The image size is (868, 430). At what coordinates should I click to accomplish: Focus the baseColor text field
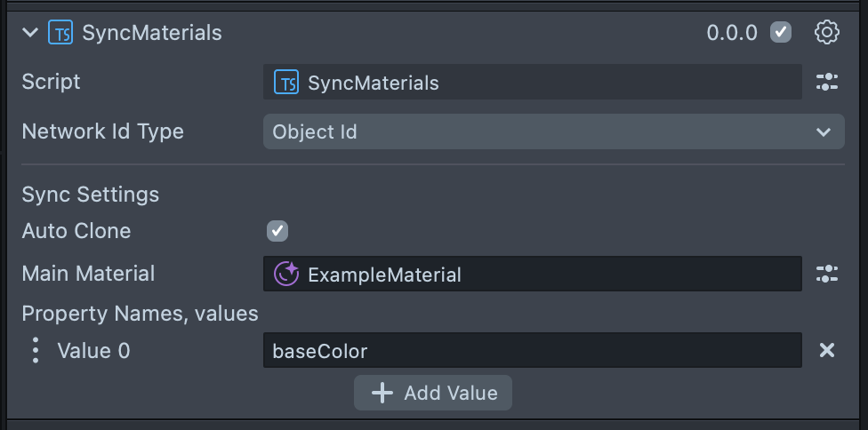(532, 350)
